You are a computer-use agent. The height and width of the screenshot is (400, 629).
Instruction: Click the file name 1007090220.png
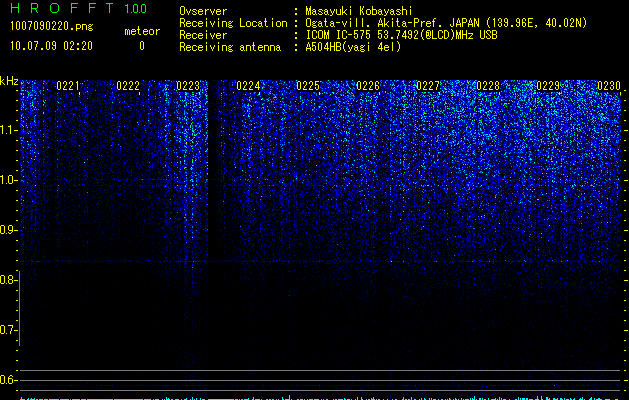coord(51,27)
